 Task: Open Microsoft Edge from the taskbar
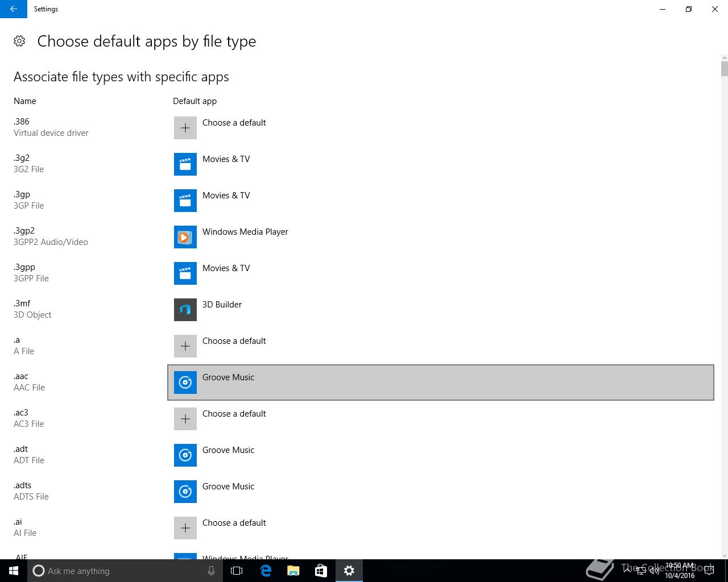[266, 571]
